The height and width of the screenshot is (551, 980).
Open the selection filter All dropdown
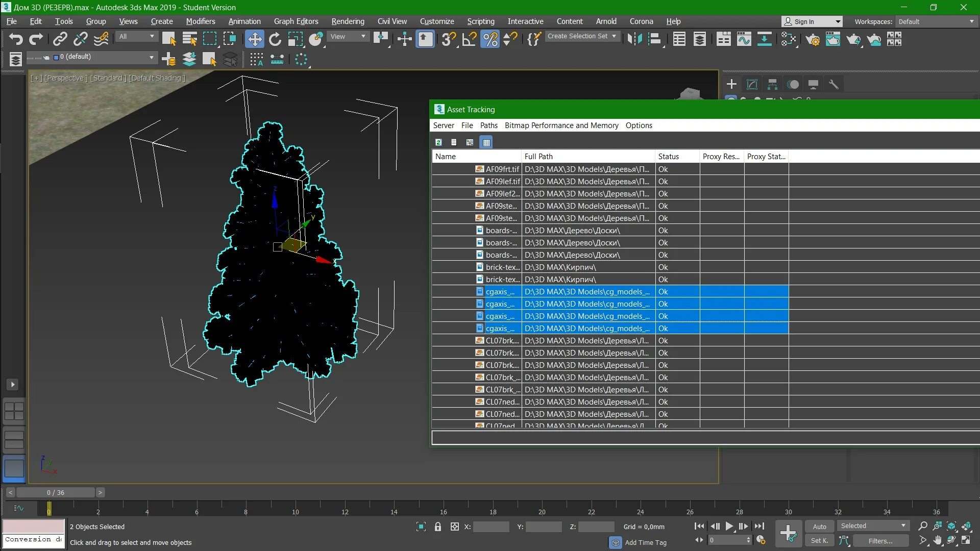[136, 36]
